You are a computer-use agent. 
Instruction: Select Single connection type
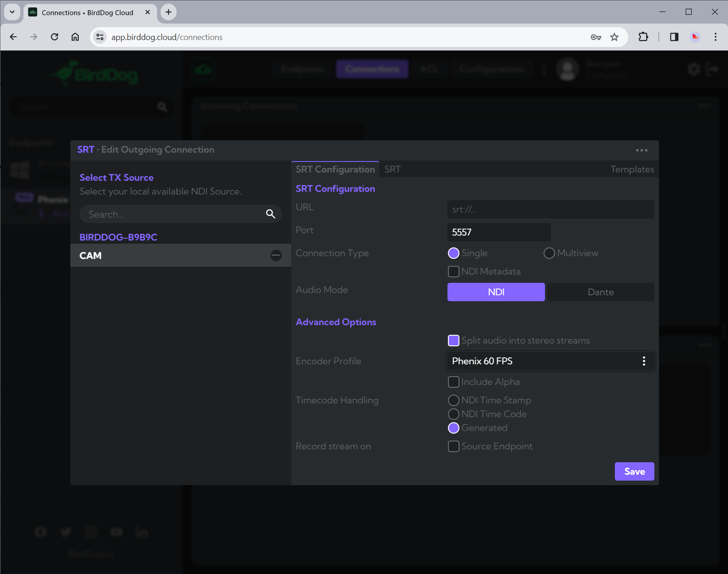[453, 253]
